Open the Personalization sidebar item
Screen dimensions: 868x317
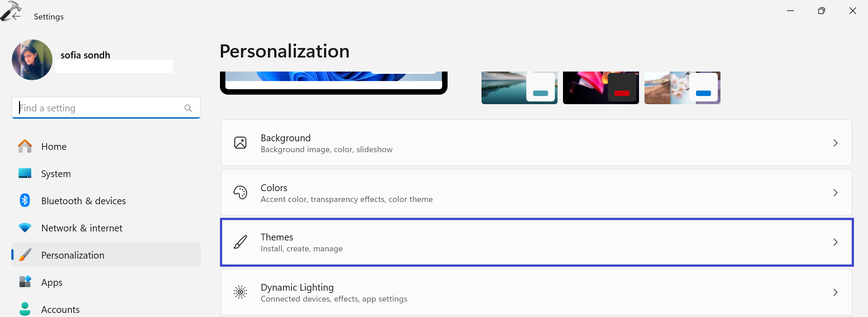[72, 255]
